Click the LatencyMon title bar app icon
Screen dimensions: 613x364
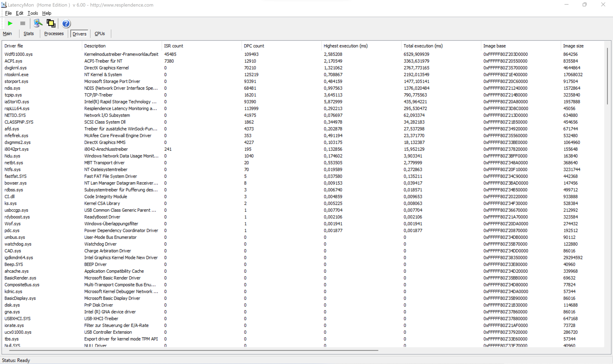(x=4, y=5)
